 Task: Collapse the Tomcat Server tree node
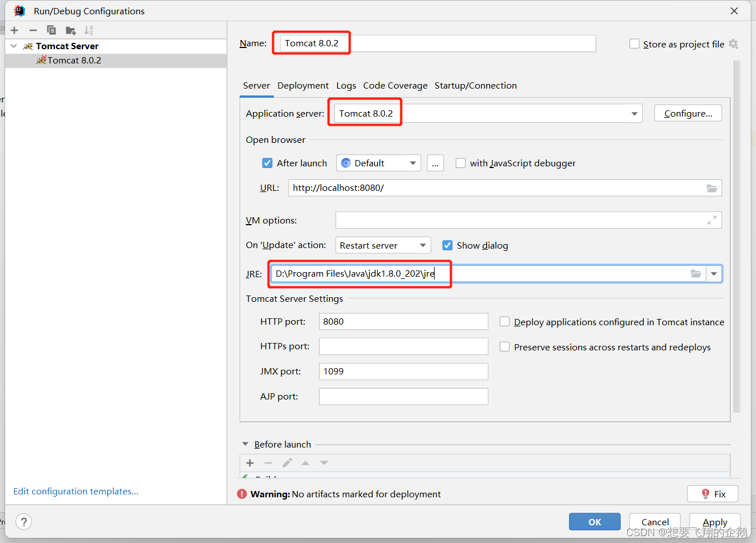[x=14, y=46]
